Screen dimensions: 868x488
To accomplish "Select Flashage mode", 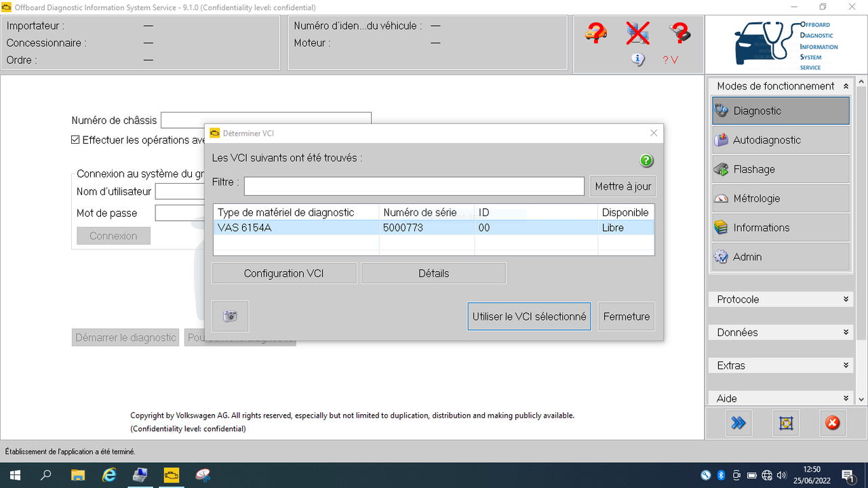I will click(x=781, y=169).
